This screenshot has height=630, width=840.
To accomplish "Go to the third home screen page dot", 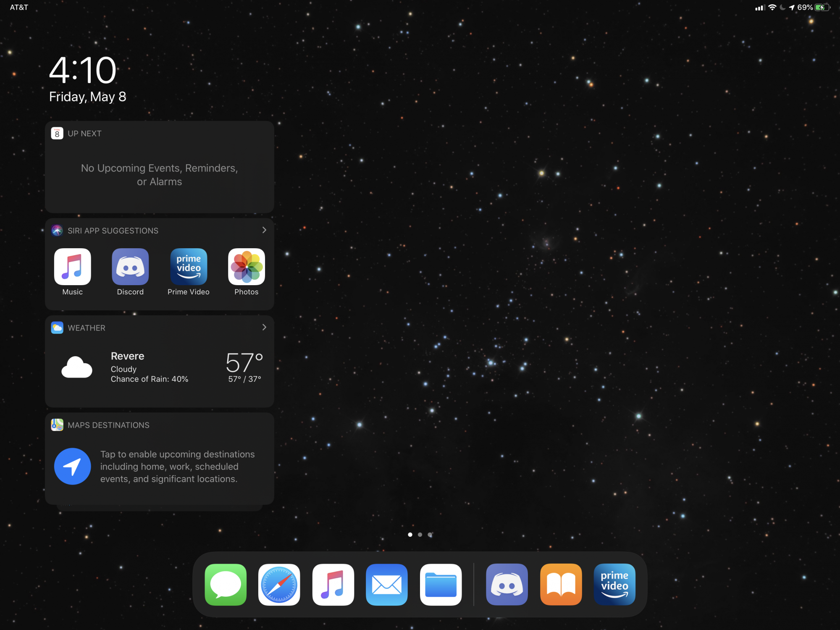I will click(430, 535).
